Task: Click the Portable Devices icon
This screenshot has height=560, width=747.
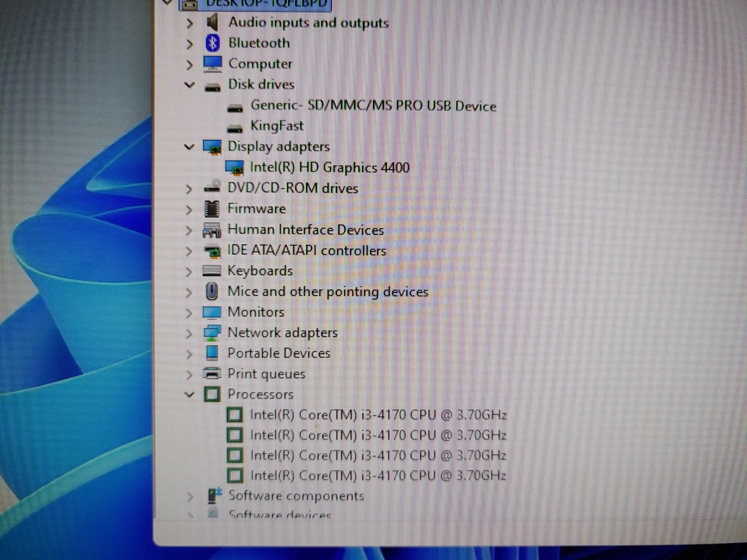Action: [x=212, y=353]
